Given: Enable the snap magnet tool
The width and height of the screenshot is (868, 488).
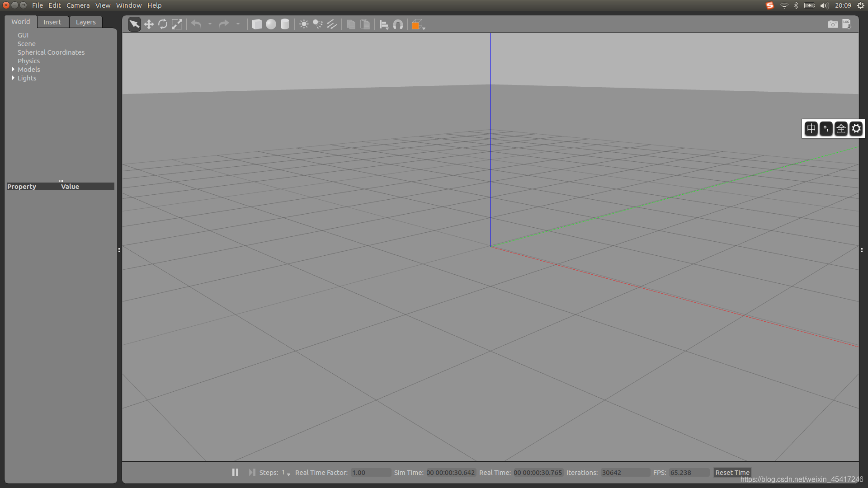Looking at the screenshot, I should tap(398, 24).
